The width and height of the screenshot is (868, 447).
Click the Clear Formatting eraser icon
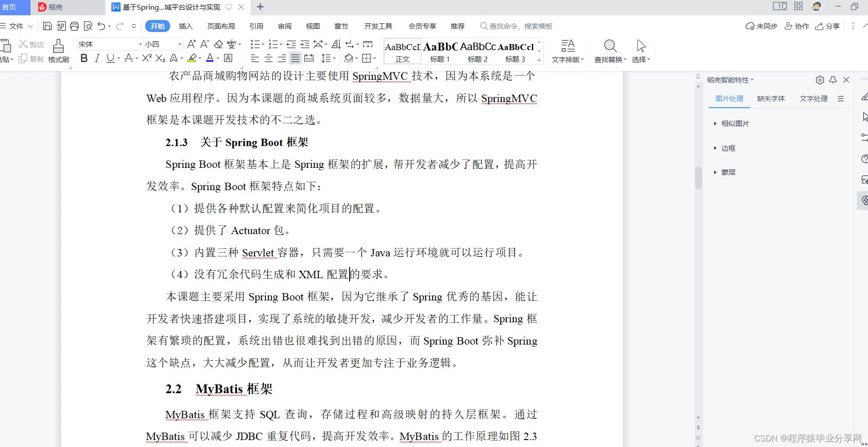click(x=218, y=44)
